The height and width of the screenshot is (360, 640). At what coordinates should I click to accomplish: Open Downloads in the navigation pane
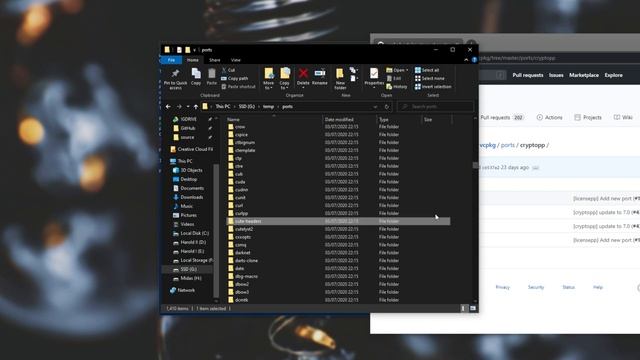(191, 197)
